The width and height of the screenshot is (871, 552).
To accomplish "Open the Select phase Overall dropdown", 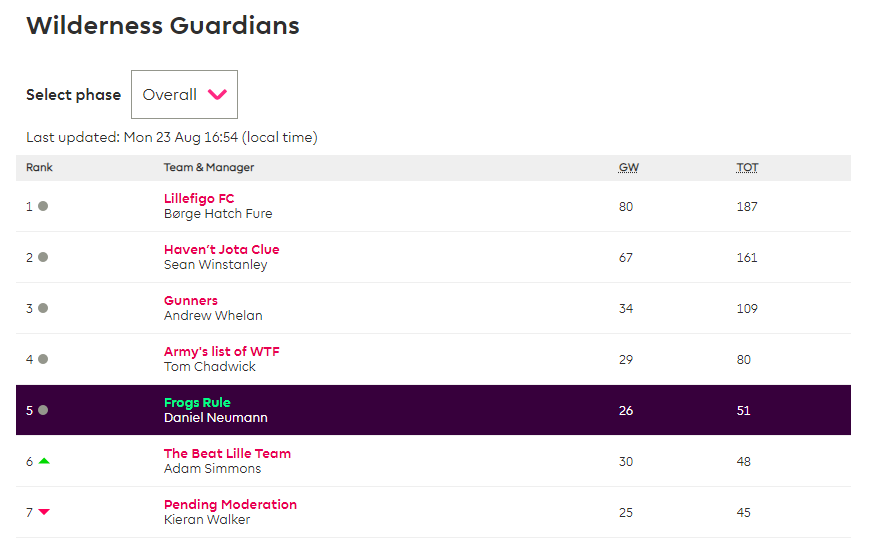I will tap(184, 94).
